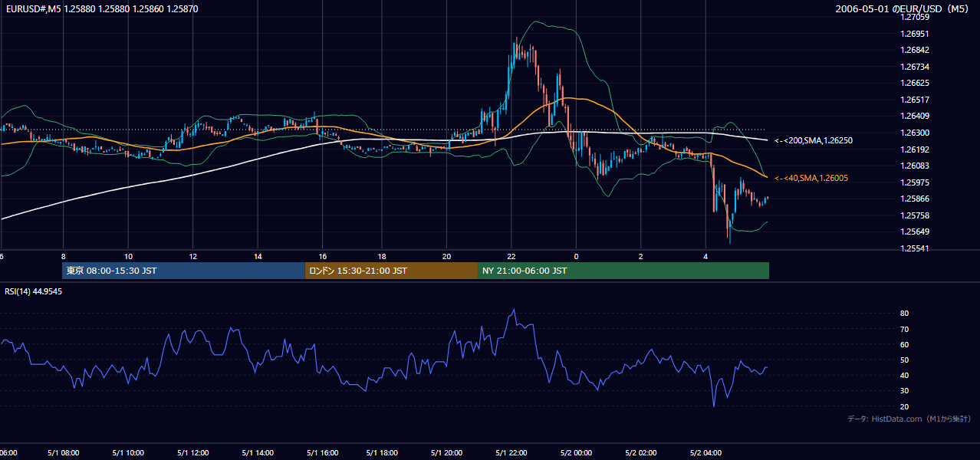The width and height of the screenshot is (980, 460).
Task: Click RSI scale value 50
Action: [904, 360]
